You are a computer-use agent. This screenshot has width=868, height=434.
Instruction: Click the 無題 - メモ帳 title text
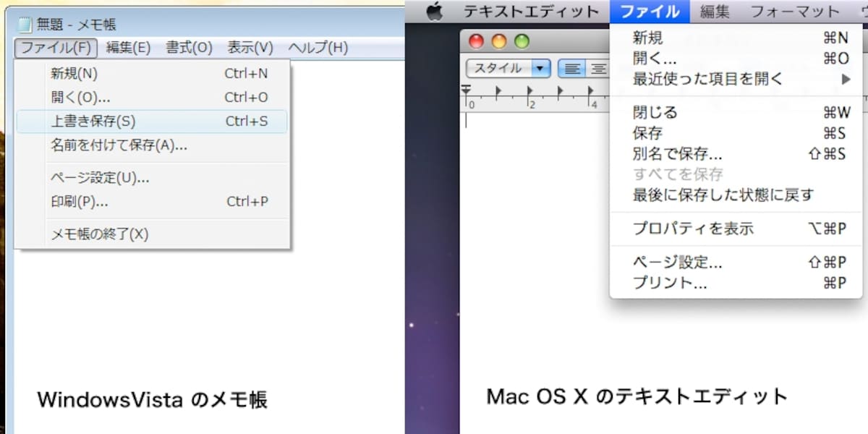pyautogui.click(x=76, y=26)
